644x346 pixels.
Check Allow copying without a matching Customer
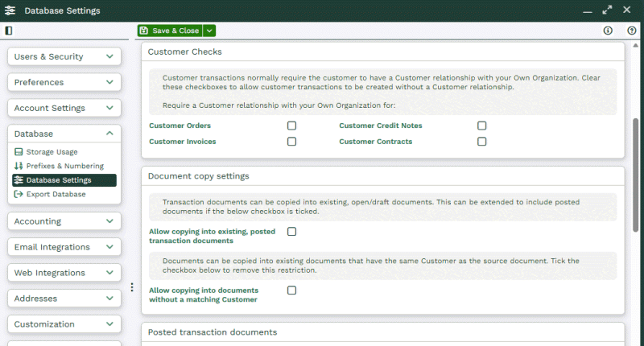(x=291, y=290)
